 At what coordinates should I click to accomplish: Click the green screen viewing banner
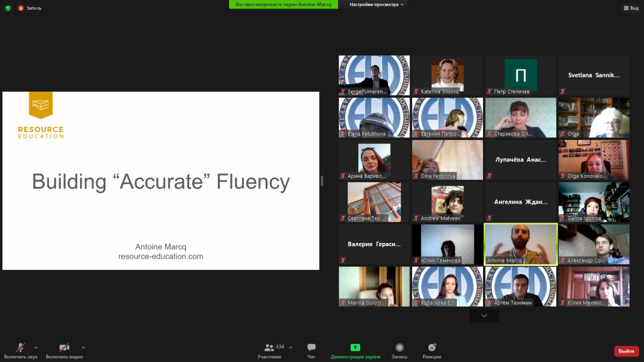[x=283, y=5]
